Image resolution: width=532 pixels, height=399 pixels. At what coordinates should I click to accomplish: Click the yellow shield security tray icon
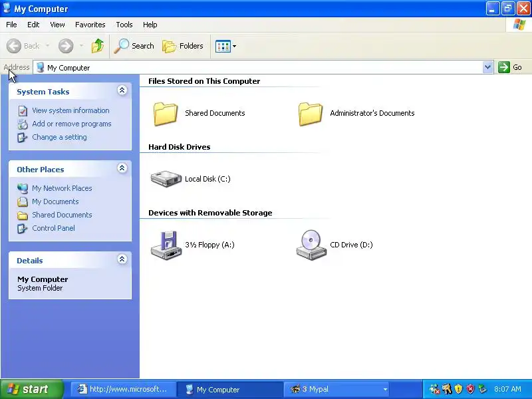(458, 389)
